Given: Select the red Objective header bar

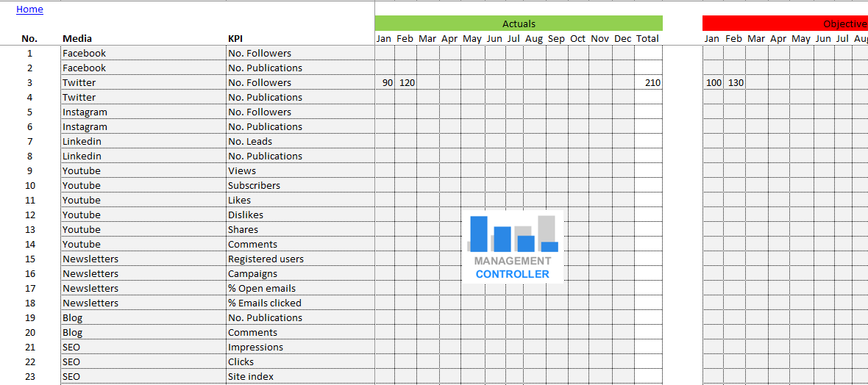Looking at the screenshot, I should click(785, 24).
